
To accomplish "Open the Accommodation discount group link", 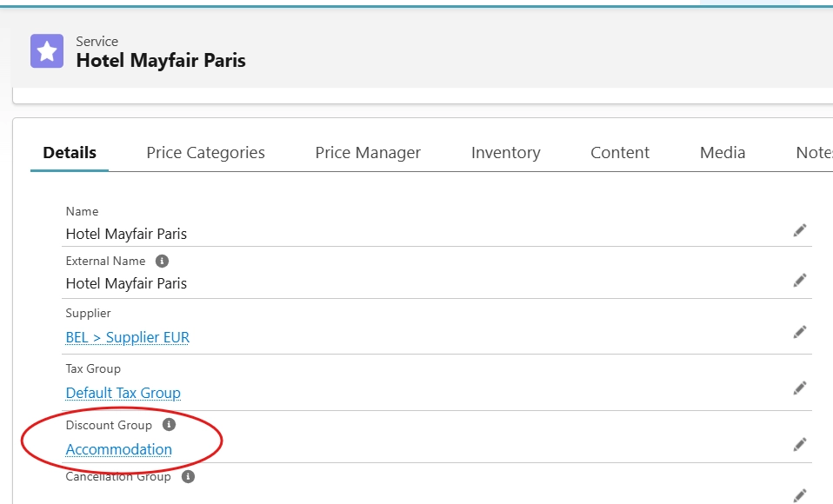I will pyautogui.click(x=119, y=449).
